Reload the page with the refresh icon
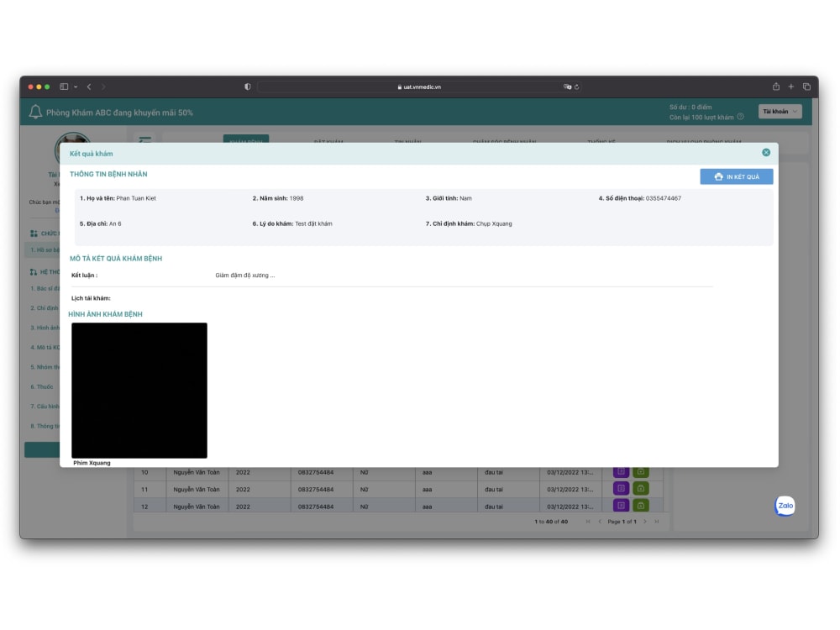840x630 pixels. coord(576,87)
